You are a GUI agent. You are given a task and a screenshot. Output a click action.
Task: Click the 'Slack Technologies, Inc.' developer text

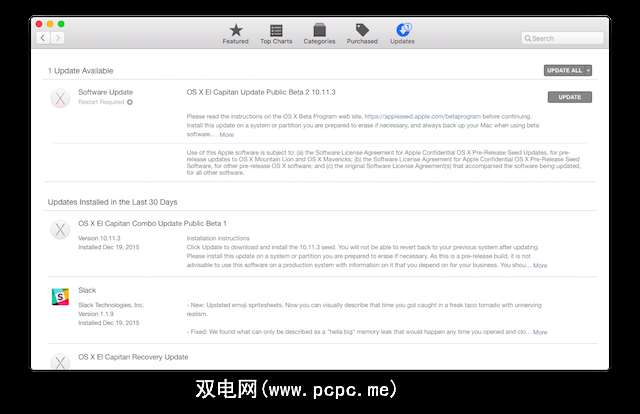coord(111,305)
